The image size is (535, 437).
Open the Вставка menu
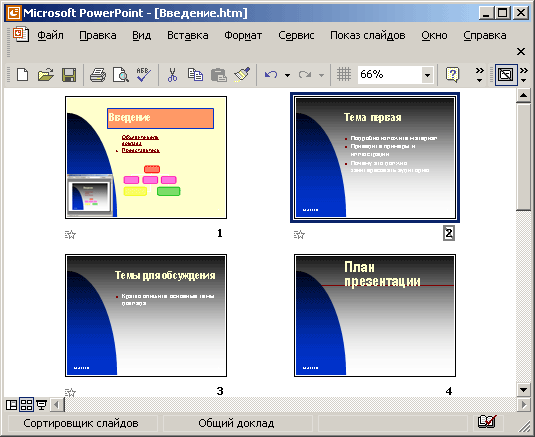tap(188, 35)
